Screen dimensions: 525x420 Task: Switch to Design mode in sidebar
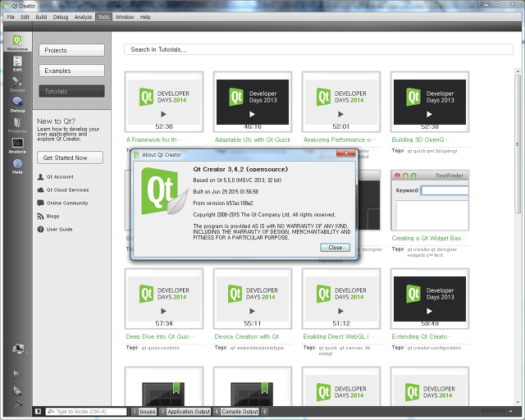[17, 84]
